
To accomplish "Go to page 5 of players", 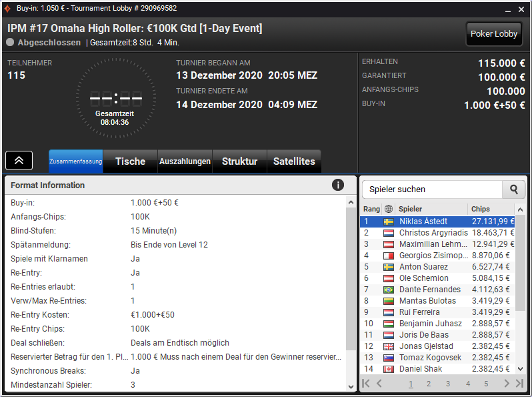I will tap(486, 384).
